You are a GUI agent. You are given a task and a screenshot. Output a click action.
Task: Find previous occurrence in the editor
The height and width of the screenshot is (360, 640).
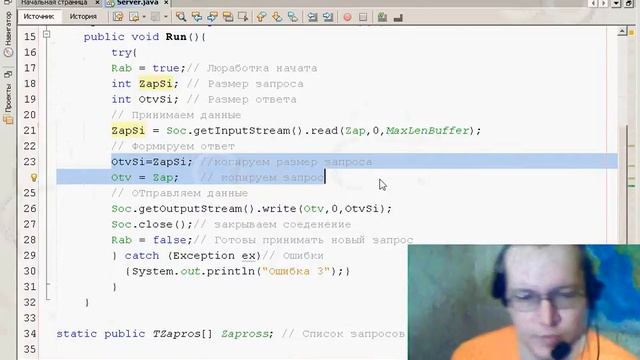coord(197,17)
